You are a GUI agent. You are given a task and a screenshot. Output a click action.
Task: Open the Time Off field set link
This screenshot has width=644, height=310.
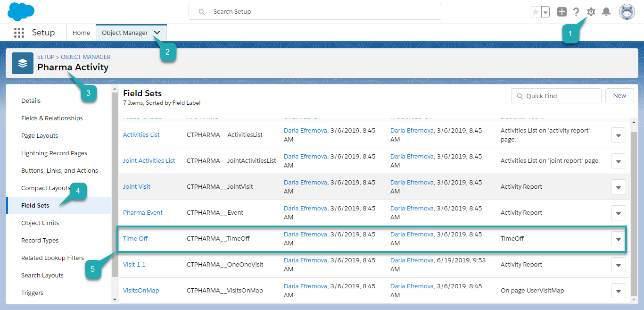pos(135,238)
